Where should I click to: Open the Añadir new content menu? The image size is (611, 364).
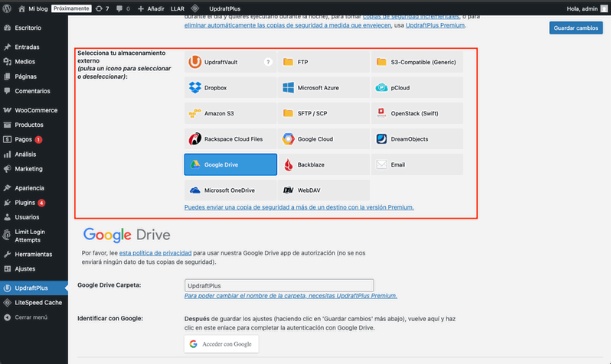pyautogui.click(x=151, y=8)
